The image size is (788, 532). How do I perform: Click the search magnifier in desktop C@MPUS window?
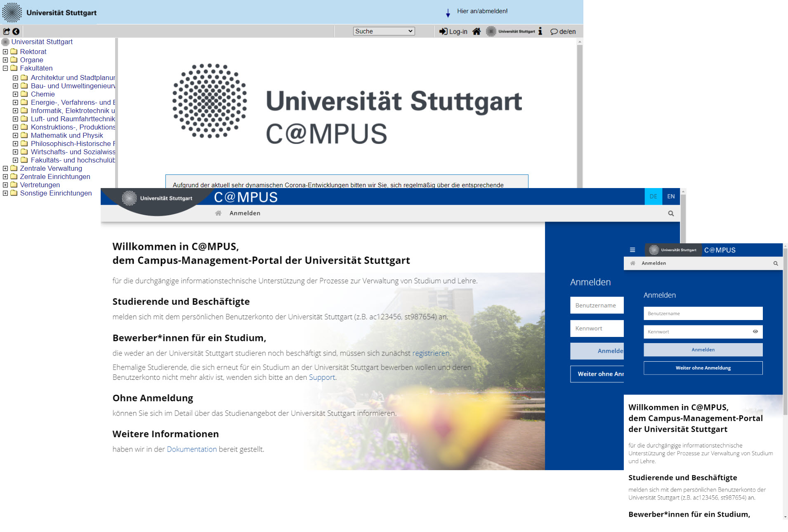(671, 213)
